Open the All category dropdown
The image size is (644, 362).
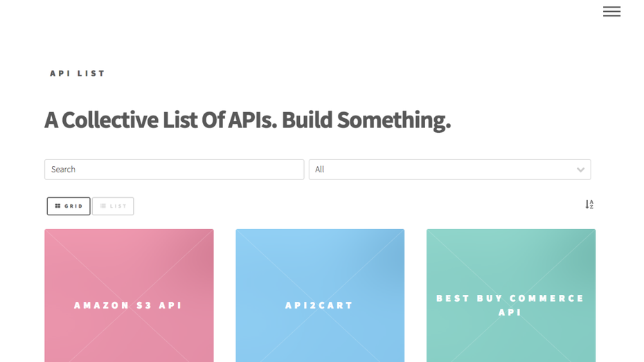click(x=449, y=170)
